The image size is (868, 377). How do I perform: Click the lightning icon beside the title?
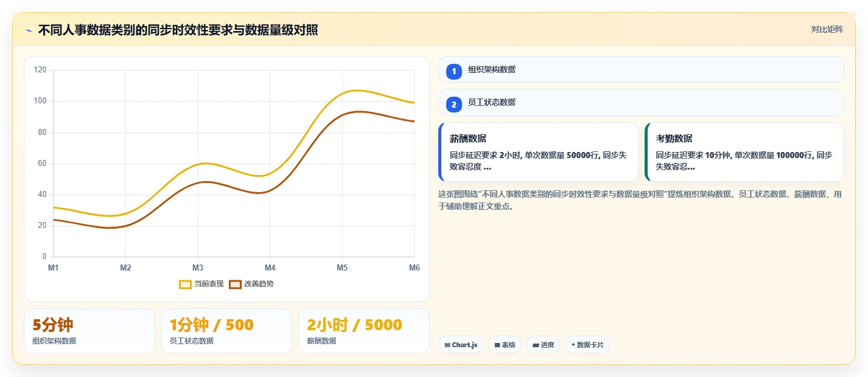pyautogui.click(x=29, y=30)
